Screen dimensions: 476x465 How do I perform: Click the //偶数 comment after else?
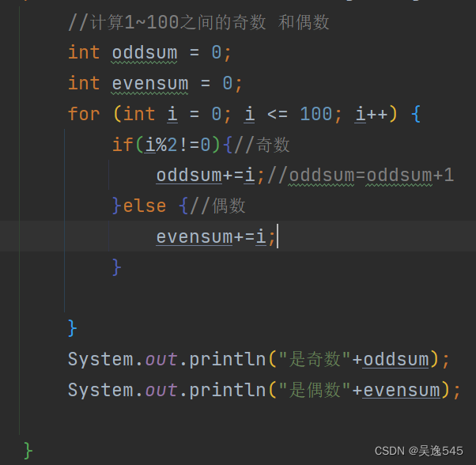click(x=217, y=206)
